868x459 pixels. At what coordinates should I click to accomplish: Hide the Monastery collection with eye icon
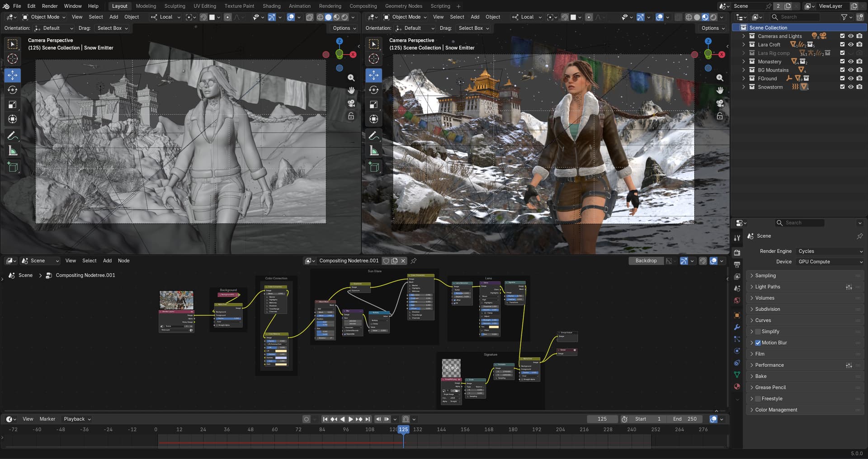pos(850,62)
